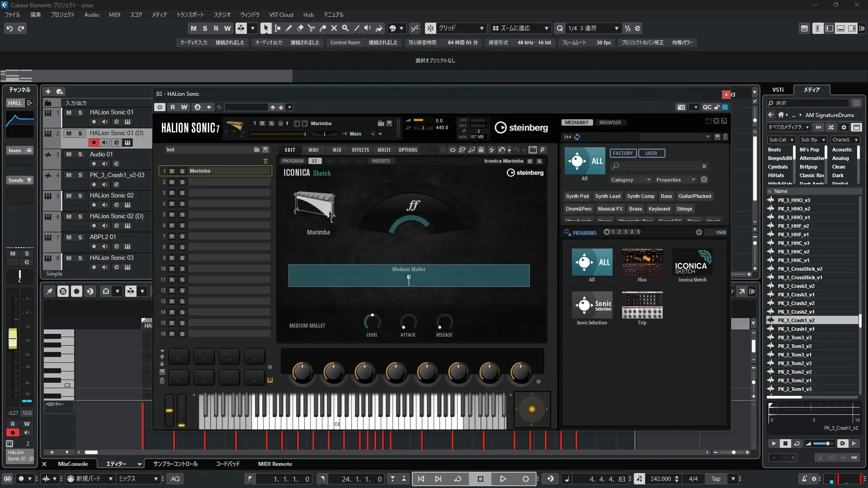Solo the ABPL2 01 track
868x488 pixels.
click(80, 237)
